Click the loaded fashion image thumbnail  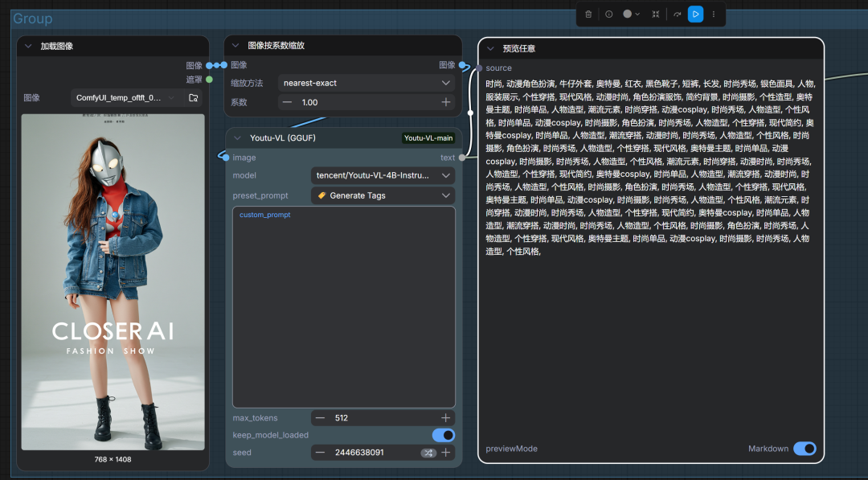[113, 281]
